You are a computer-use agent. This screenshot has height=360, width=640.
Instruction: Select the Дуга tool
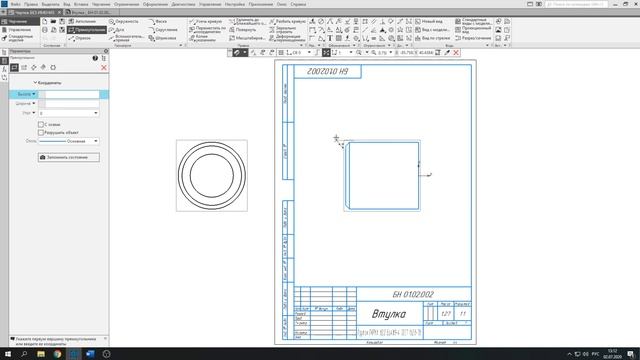pos(117,30)
